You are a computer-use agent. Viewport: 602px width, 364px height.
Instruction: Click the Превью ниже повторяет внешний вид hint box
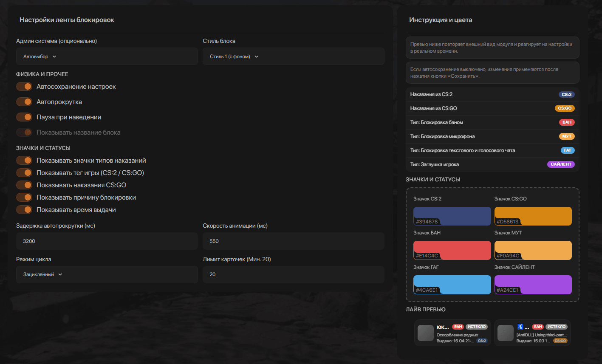click(x=492, y=48)
